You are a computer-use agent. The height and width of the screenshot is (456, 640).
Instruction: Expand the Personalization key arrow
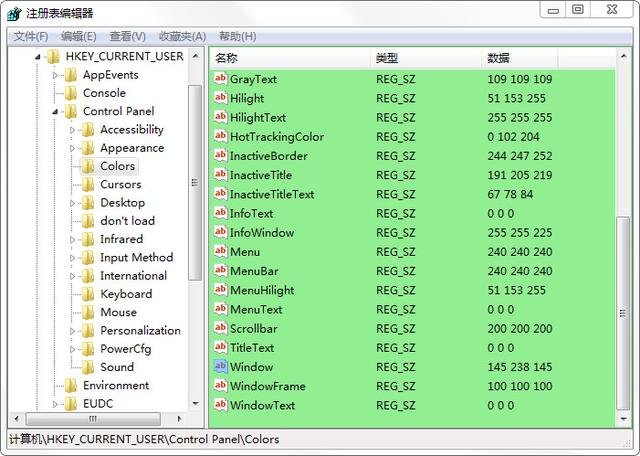[x=72, y=331]
